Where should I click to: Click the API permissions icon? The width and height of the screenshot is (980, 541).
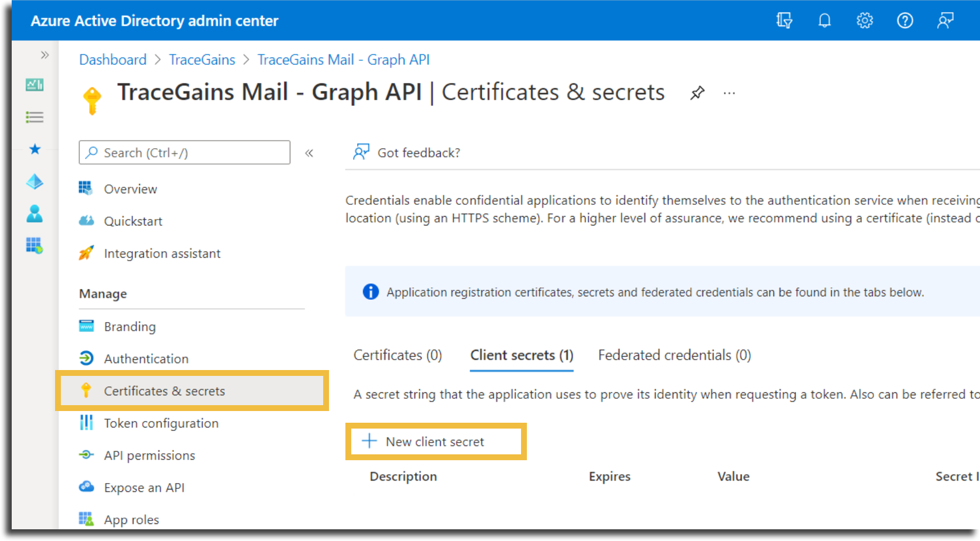click(x=86, y=454)
